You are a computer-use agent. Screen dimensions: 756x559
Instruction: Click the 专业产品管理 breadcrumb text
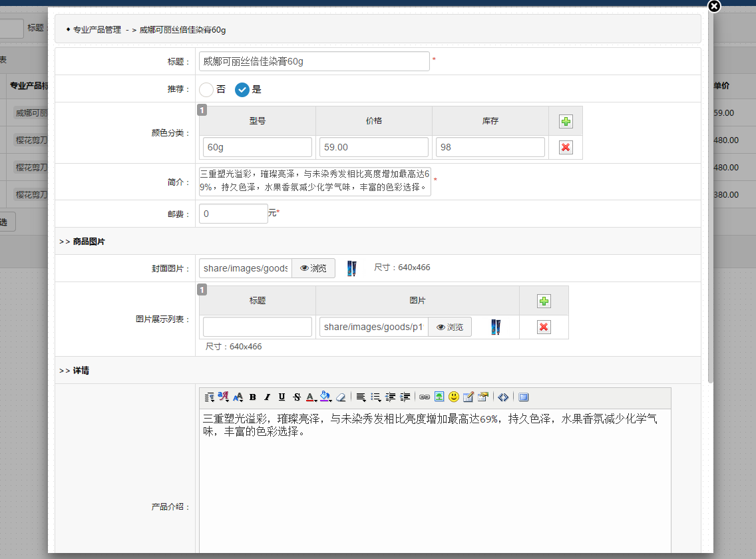click(x=97, y=30)
